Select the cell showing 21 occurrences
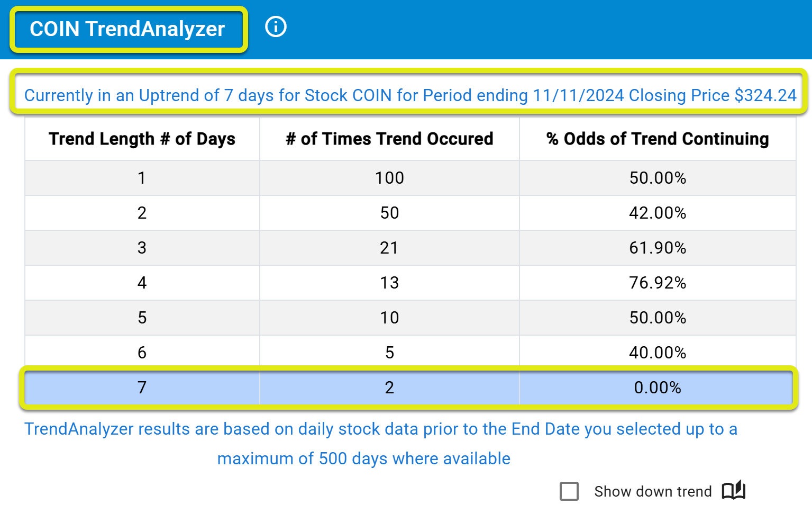812x513 pixels. (389, 248)
